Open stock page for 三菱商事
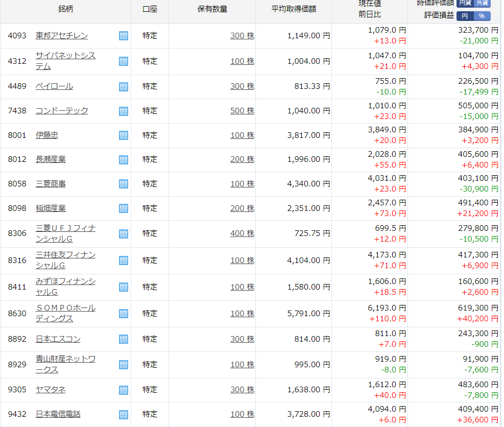Viewport: 504px width, 427px height. click(x=51, y=183)
